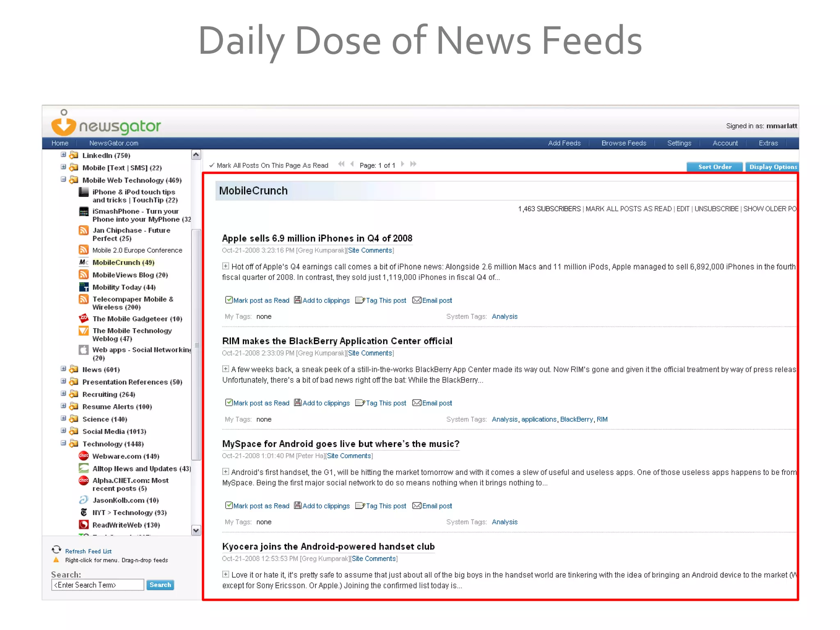Click the Refresh Feed List icon
The height and width of the screenshot is (630, 840).
[56, 550]
